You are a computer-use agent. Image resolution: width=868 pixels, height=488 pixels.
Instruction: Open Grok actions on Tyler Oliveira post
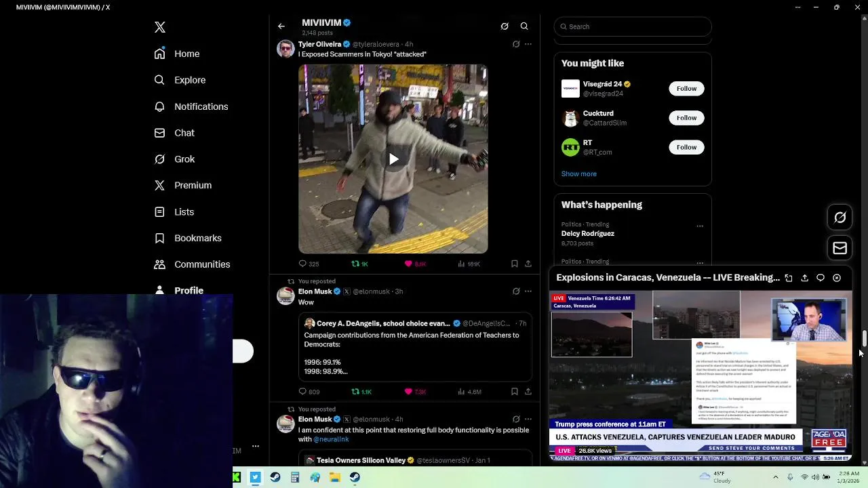[x=516, y=44]
